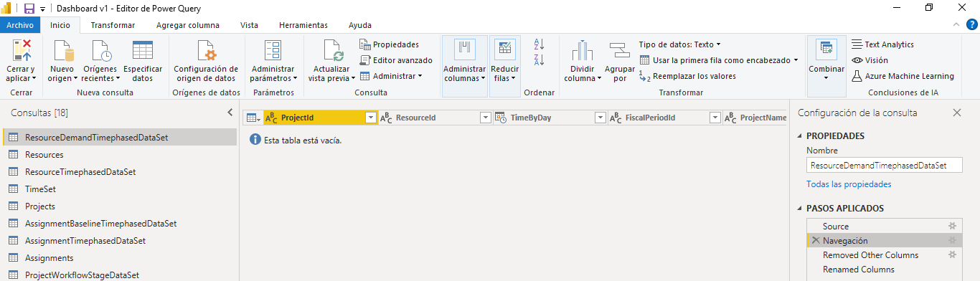The image size is (980, 281).
Task: Open the ResourceId column filter dropdown
Action: [485, 118]
